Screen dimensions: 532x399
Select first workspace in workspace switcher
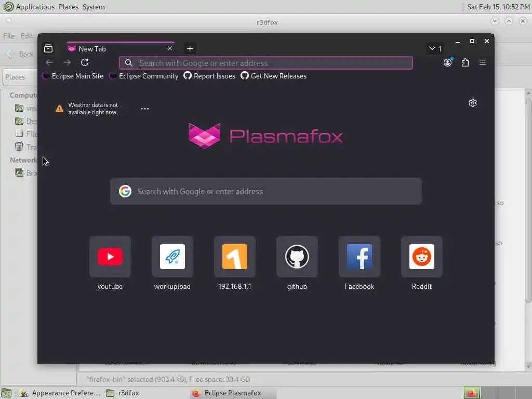[472, 393]
